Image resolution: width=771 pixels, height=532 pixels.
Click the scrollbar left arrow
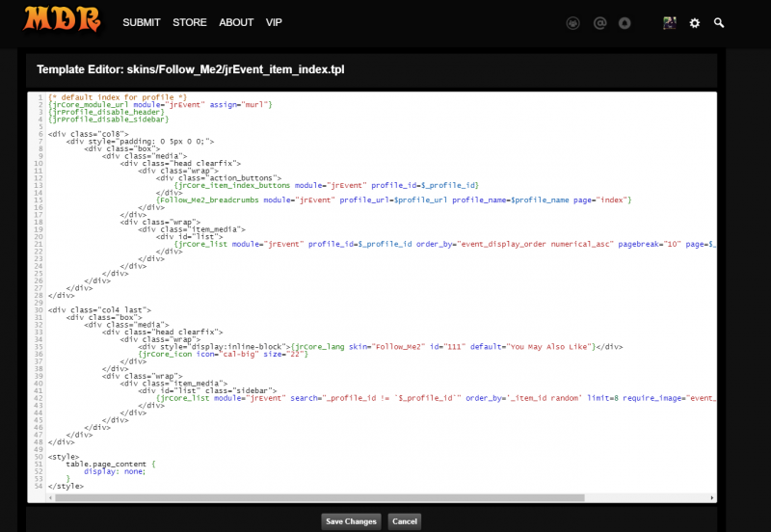[32, 497]
